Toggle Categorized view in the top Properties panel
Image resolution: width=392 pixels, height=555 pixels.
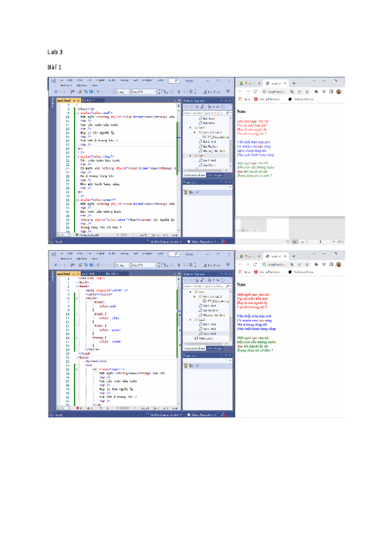(186, 193)
